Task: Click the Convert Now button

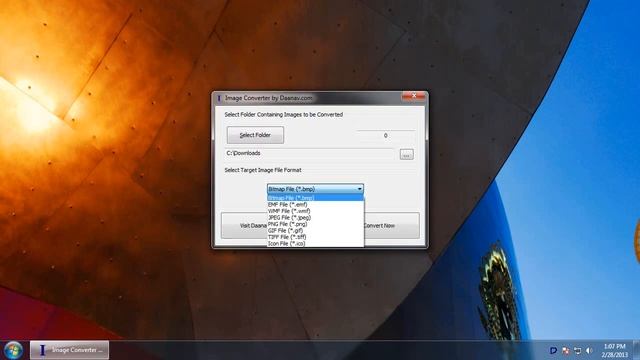Action: pyautogui.click(x=391, y=225)
